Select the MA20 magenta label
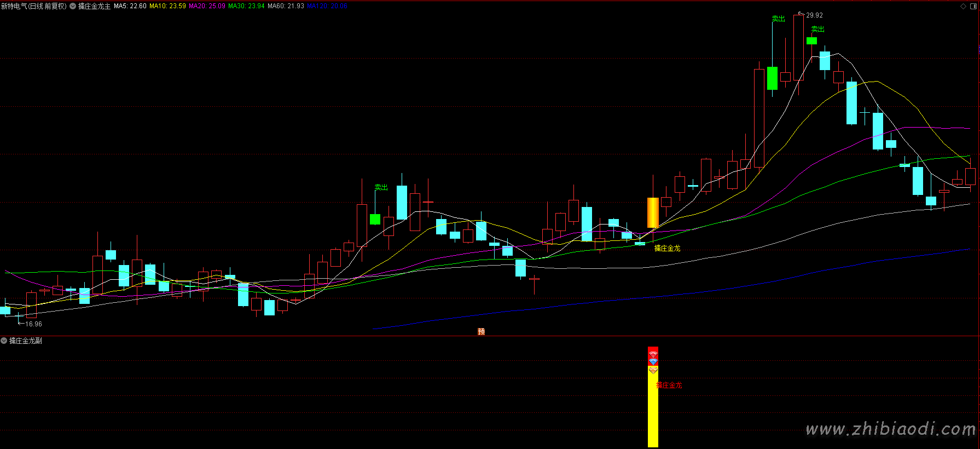This screenshot has width=980, height=449. point(207,6)
